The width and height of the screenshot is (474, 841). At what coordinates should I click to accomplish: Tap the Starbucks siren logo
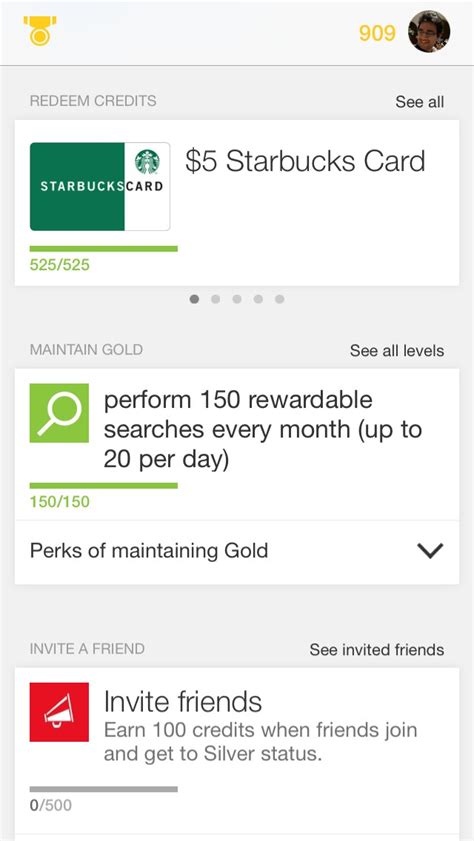pos(147,162)
